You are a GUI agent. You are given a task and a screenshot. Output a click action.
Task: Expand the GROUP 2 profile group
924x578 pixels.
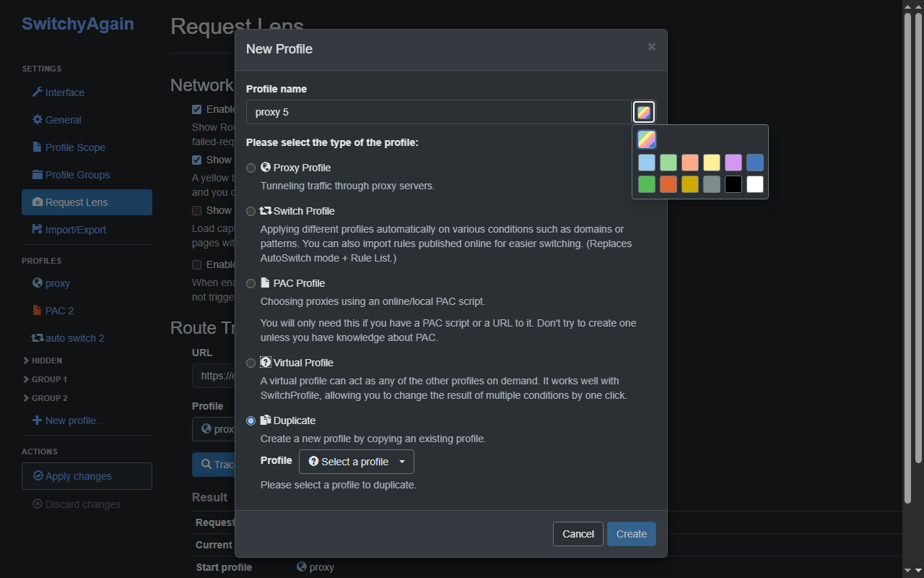45,398
